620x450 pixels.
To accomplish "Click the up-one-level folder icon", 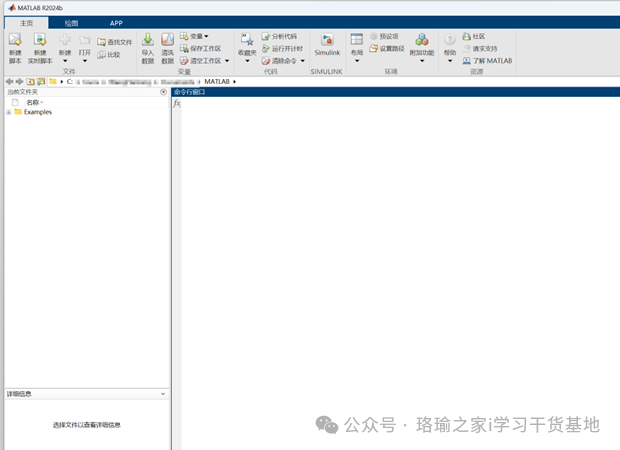I will point(30,81).
